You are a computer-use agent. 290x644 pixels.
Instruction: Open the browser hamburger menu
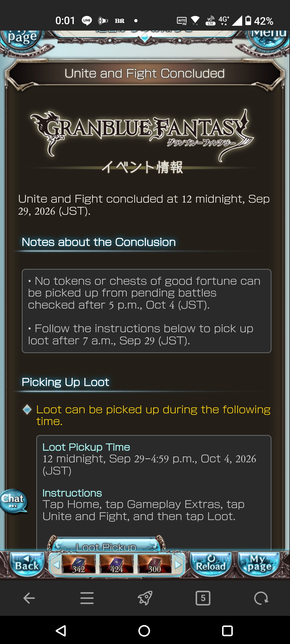87,598
